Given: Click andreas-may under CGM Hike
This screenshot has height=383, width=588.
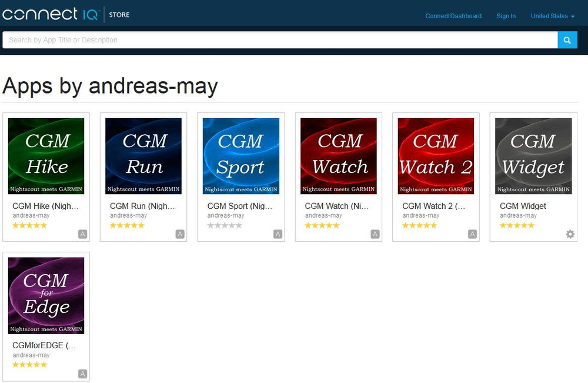Looking at the screenshot, I should click(31, 215).
